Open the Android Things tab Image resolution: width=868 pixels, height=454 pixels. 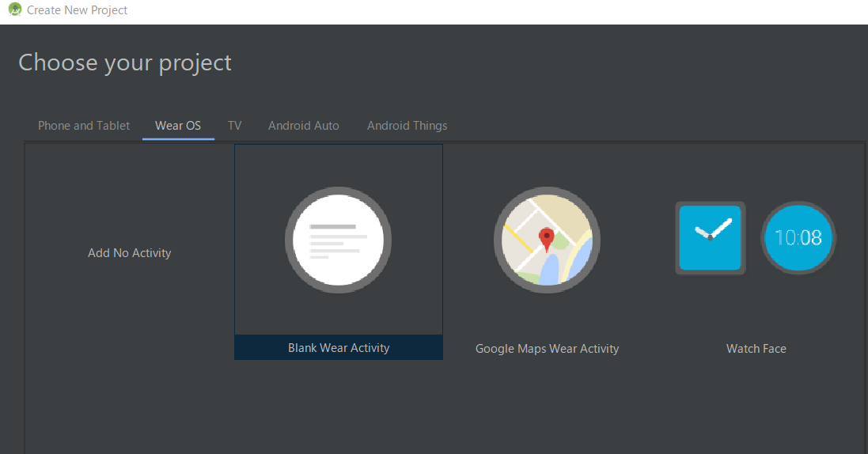[x=407, y=126]
